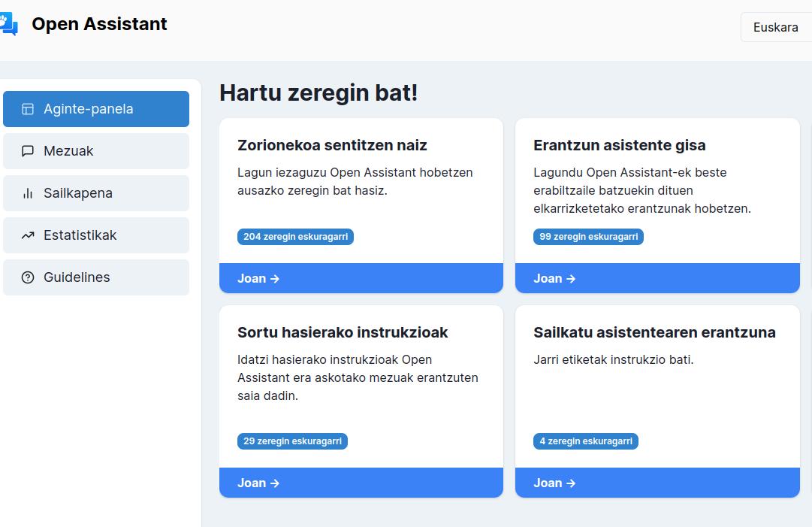Click the Sailkapena bar chart icon
Screen dimensions: 812x527
[x=28, y=193]
